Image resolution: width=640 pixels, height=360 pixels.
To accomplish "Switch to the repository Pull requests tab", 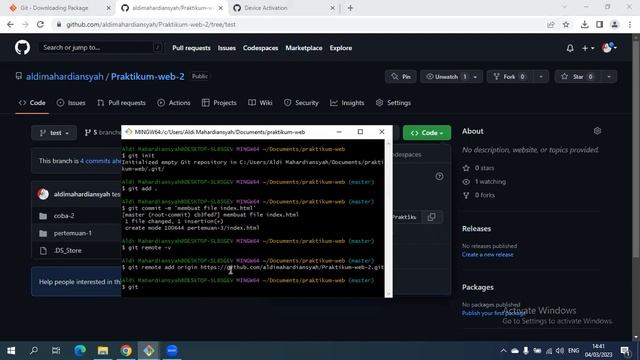I will pyautogui.click(x=121, y=103).
